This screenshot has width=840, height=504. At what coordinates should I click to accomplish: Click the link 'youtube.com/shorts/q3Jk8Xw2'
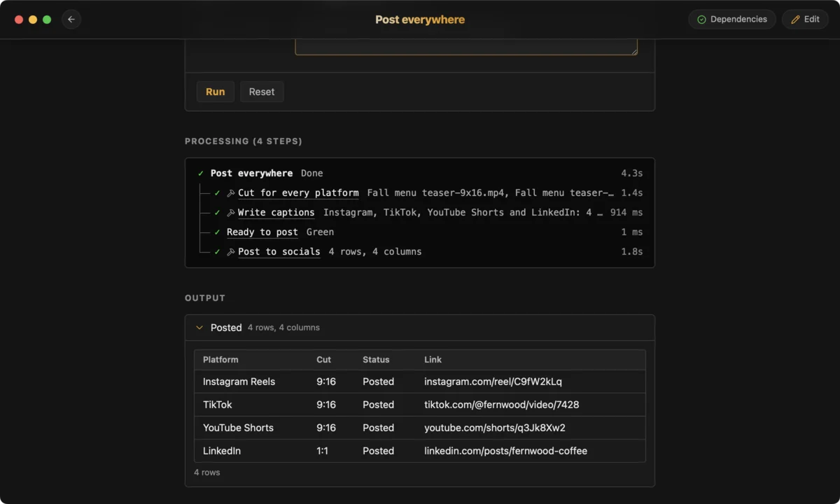(x=494, y=428)
